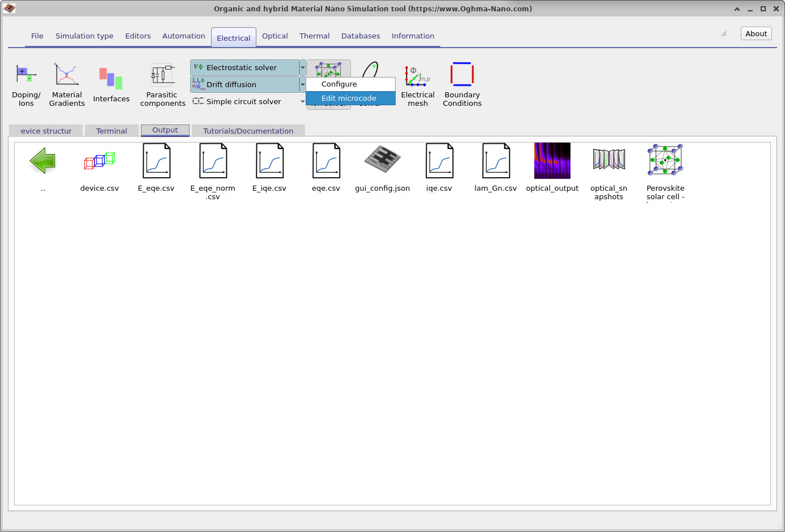
Task: Open Boundary Conditions settings
Action: pos(462,84)
